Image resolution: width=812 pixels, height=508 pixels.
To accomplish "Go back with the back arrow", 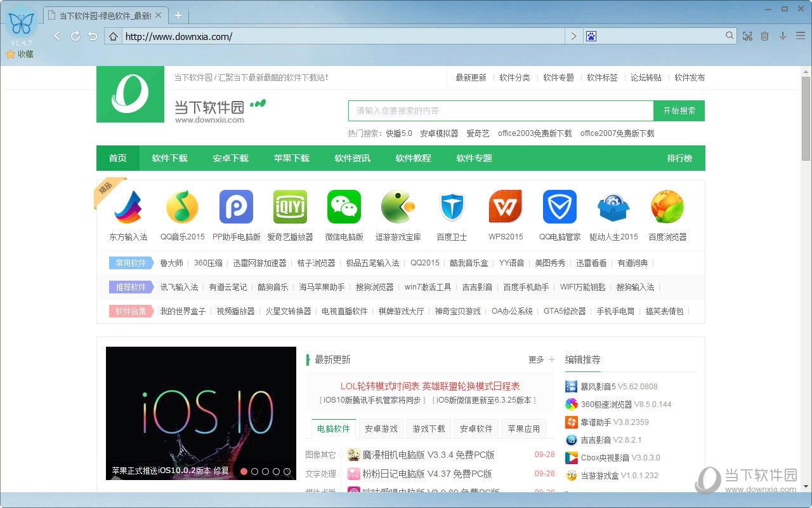I will (58, 36).
